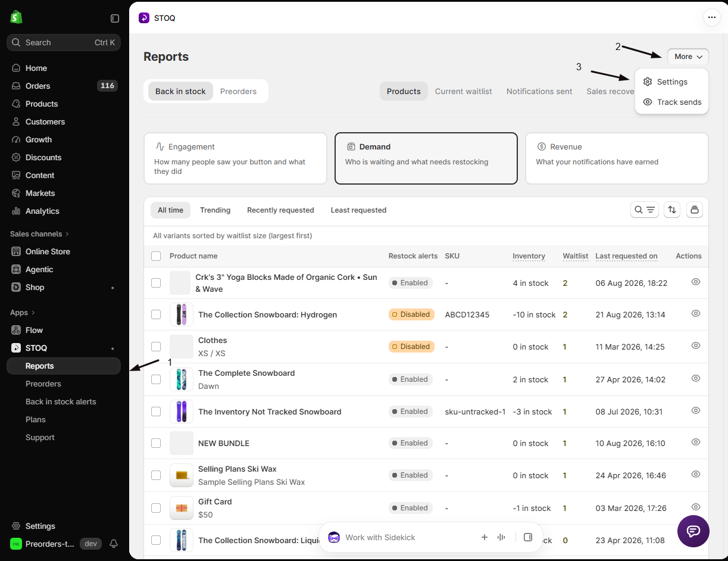
Task: Tick checkbox for NEW BUNDLE row
Action: [156, 443]
